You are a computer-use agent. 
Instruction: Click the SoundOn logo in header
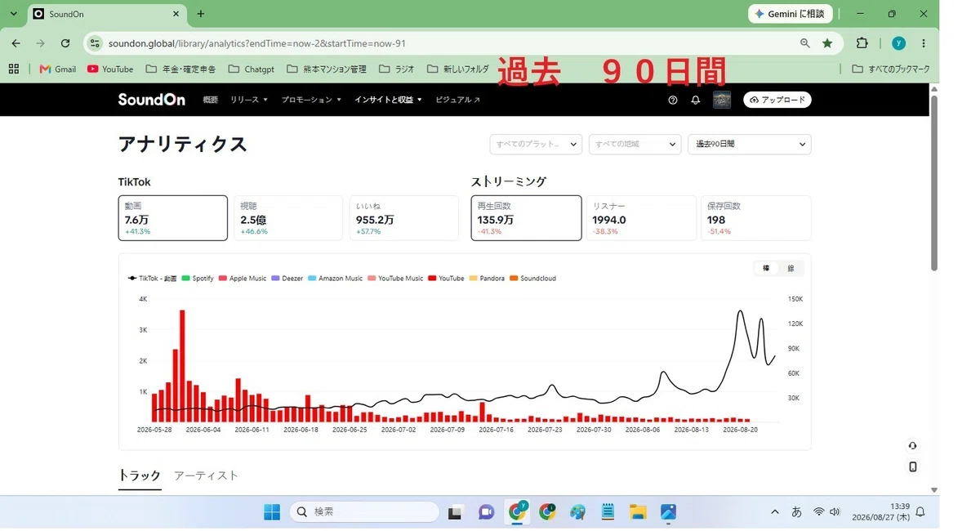click(x=151, y=100)
